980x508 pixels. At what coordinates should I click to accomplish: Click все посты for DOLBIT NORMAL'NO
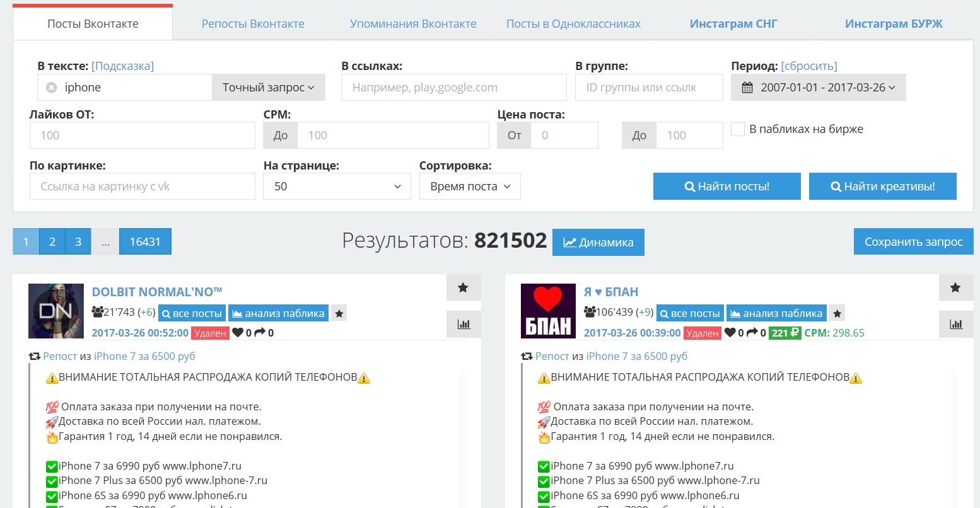[x=192, y=313]
